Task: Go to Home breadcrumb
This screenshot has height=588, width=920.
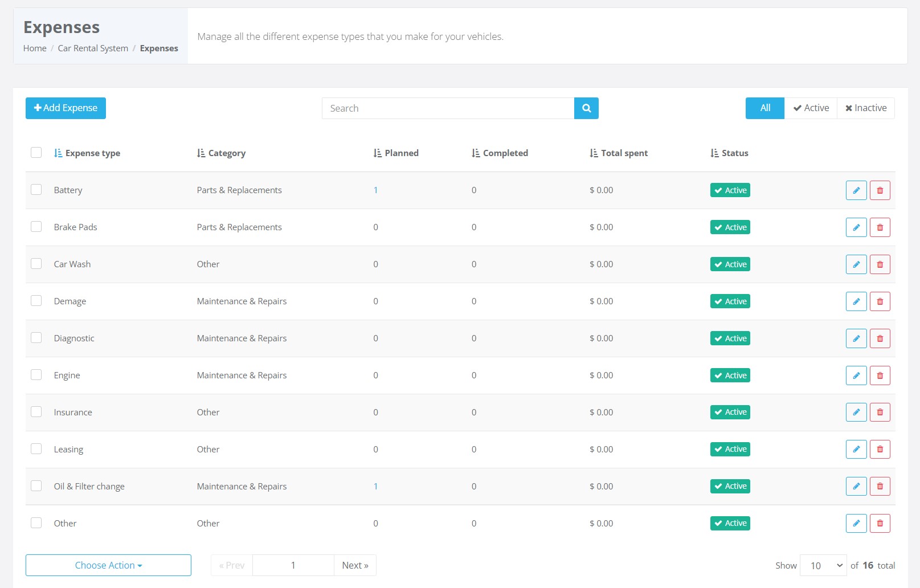Action: coord(35,48)
